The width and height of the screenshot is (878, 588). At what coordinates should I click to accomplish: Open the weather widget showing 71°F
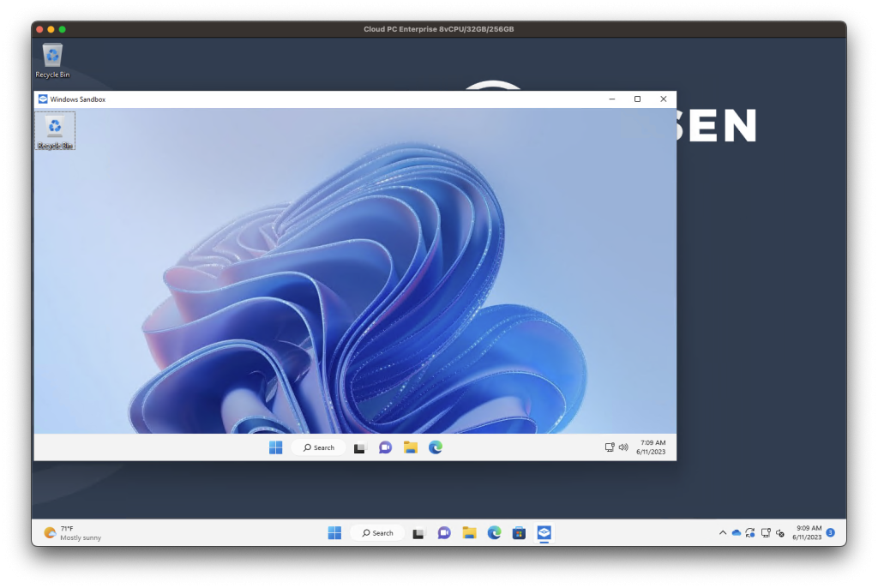coord(73,533)
